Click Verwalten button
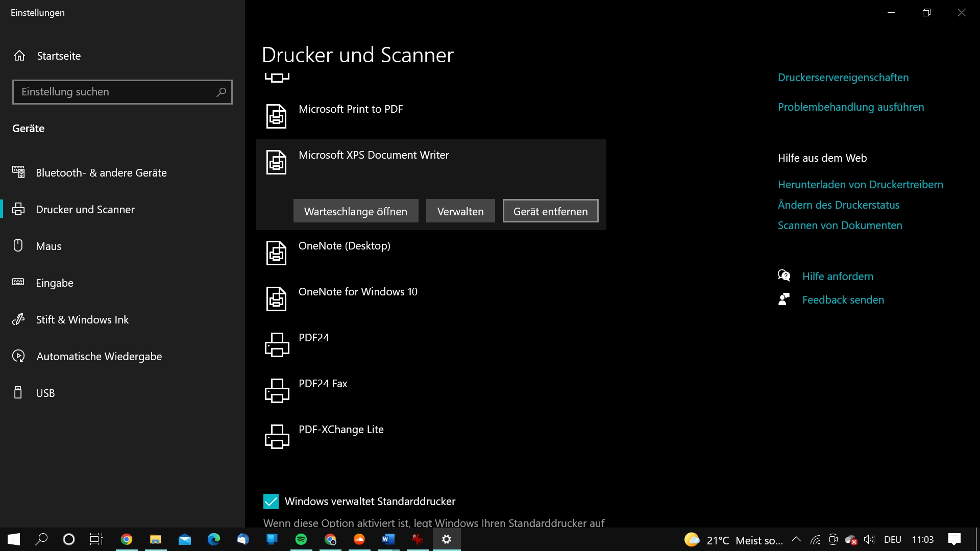 (460, 211)
